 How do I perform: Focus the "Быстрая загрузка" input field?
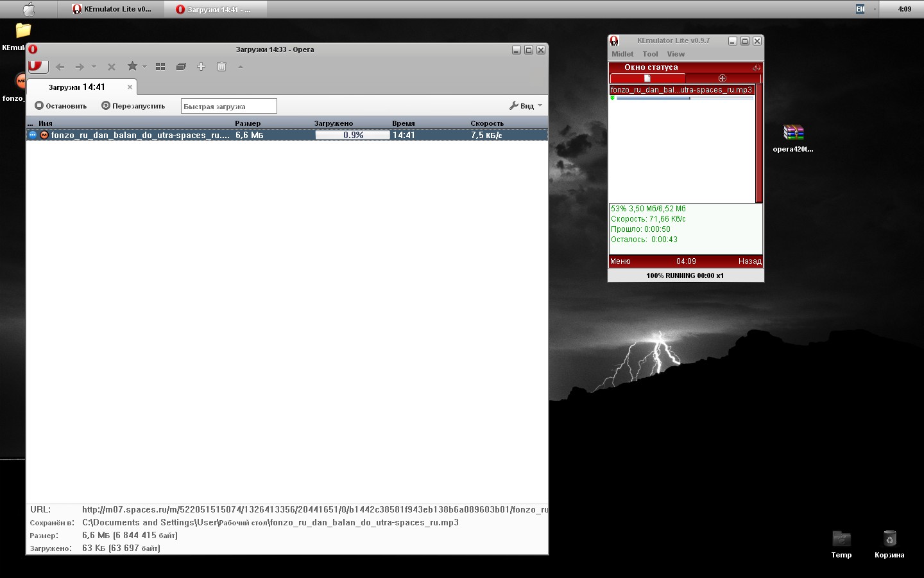coord(228,106)
